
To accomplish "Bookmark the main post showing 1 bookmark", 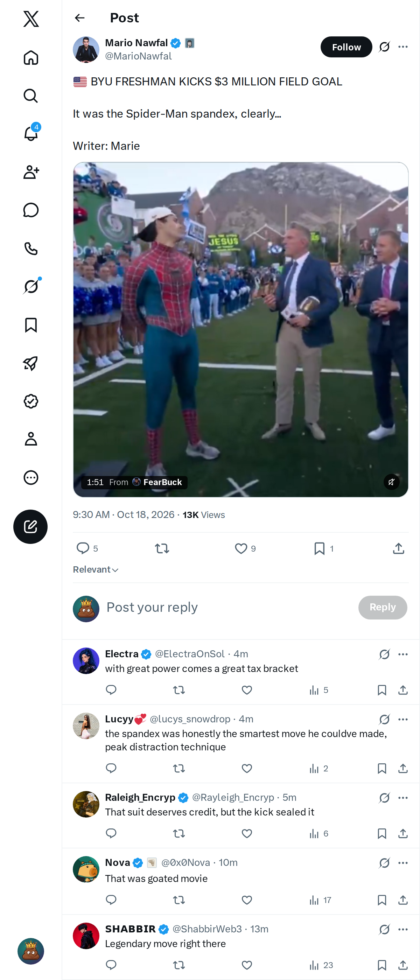I will coord(320,548).
